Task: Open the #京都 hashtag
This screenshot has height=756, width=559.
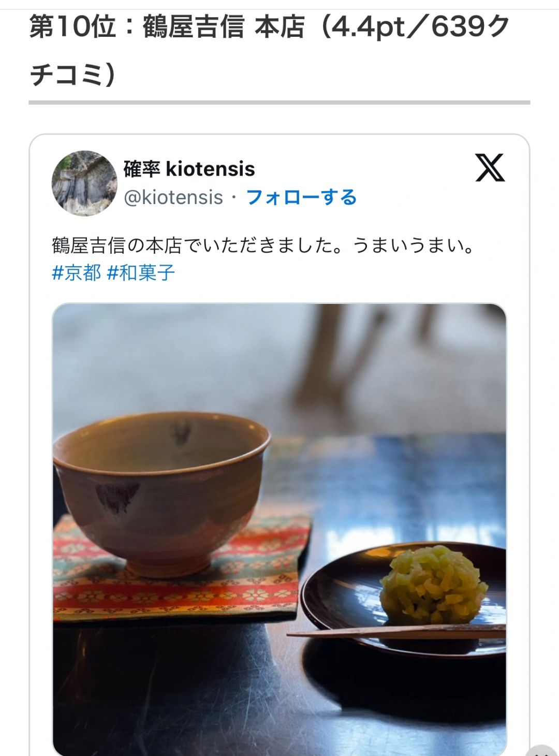Action: [x=76, y=272]
